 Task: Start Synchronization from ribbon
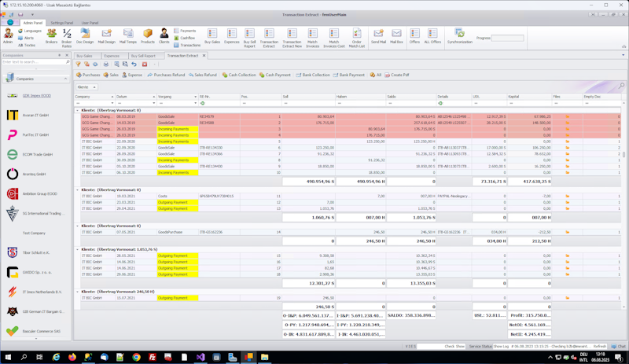click(x=460, y=36)
